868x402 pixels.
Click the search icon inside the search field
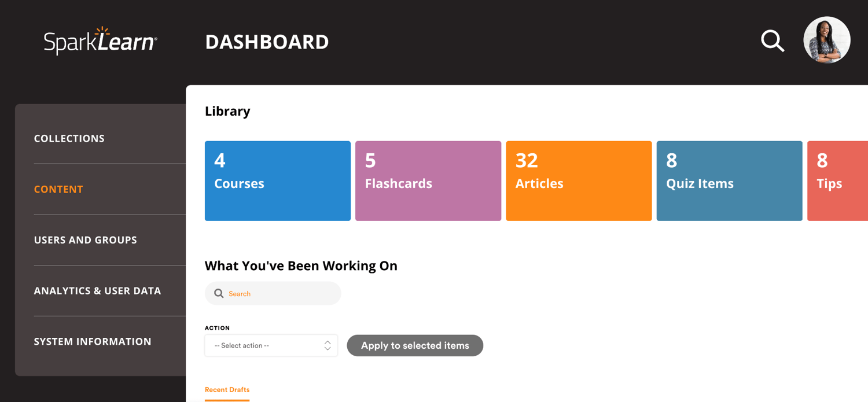[x=219, y=293]
